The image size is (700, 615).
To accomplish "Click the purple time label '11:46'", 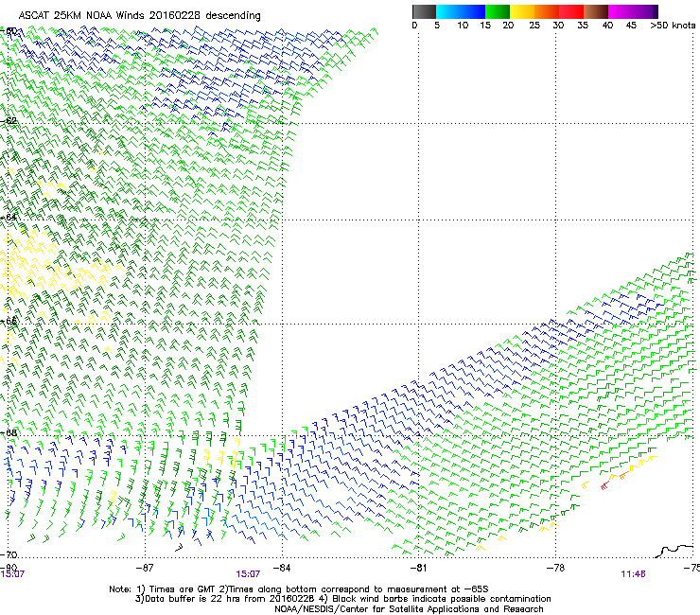I will [x=633, y=574].
